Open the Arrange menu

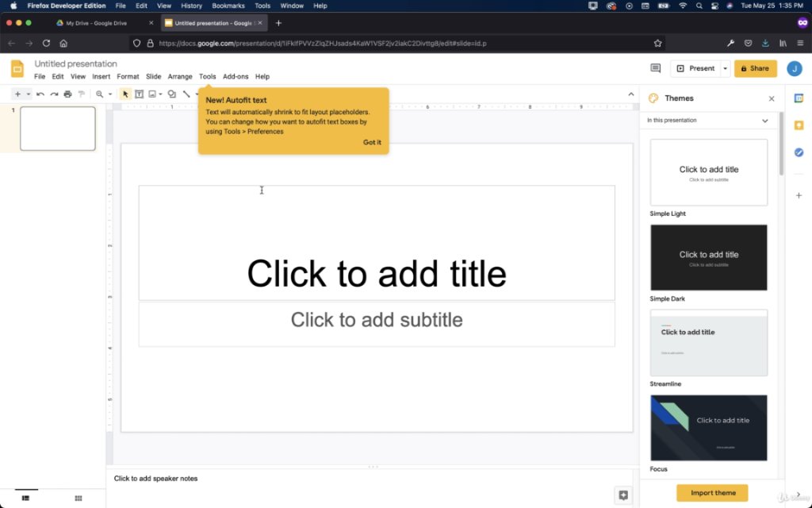point(180,77)
